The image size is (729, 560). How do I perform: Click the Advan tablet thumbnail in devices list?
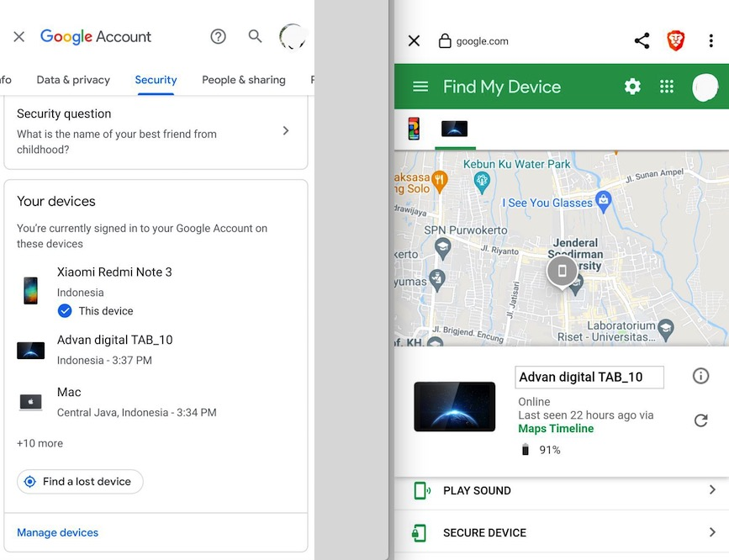click(x=30, y=351)
